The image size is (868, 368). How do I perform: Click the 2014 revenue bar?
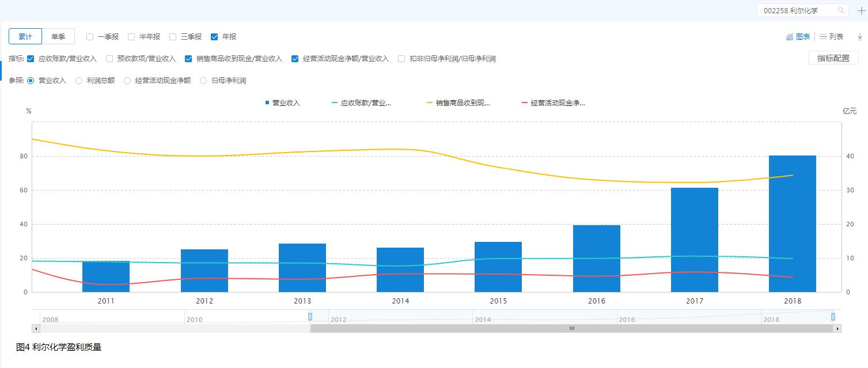[400, 270]
